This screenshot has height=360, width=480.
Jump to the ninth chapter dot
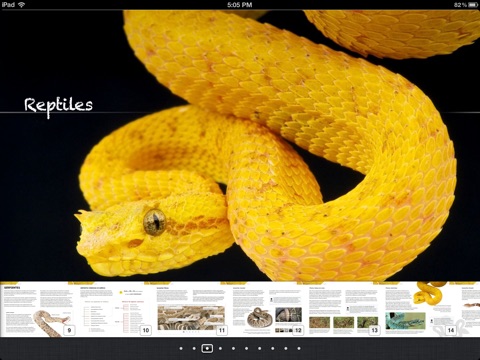click(286, 348)
